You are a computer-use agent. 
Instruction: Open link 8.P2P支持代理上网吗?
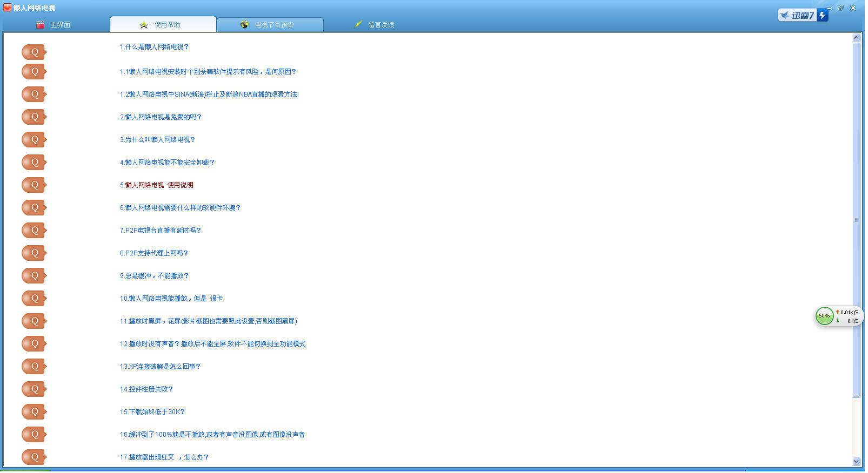pyautogui.click(x=154, y=253)
